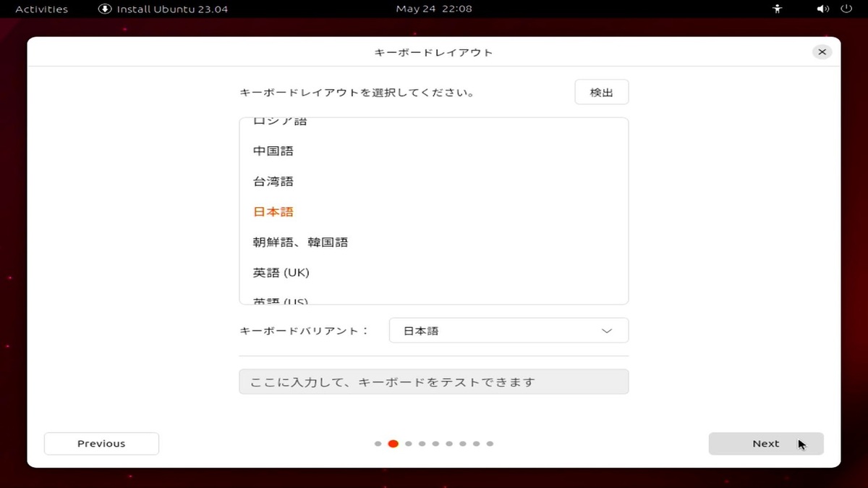Click the last step indicator dot
Screen dimensions: 868x488
[490, 444]
